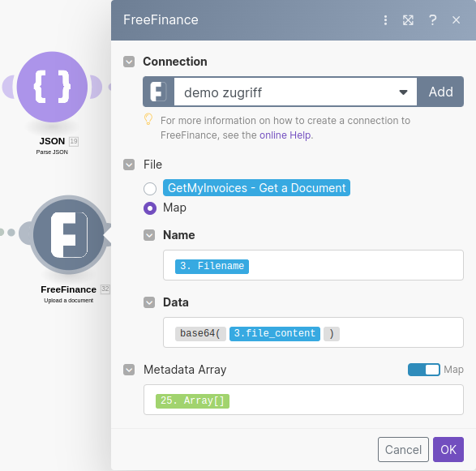The width and height of the screenshot is (476, 471).
Task: Toggle the Metadata Array Map switch
Action: [424, 370]
